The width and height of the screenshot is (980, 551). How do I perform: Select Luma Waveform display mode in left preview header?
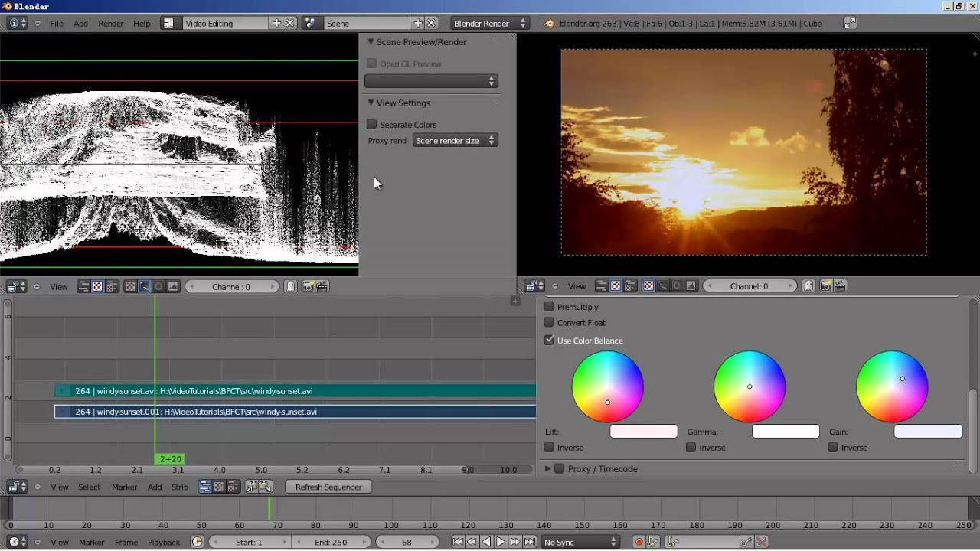[x=144, y=286]
